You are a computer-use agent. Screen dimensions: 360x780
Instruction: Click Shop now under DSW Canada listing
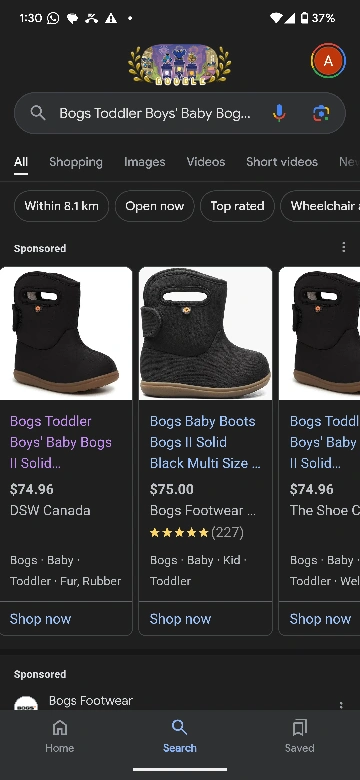pos(40,619)
